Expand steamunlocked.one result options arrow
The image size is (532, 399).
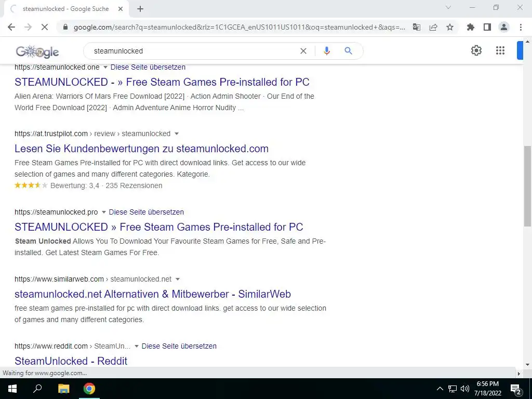(105, 67)
